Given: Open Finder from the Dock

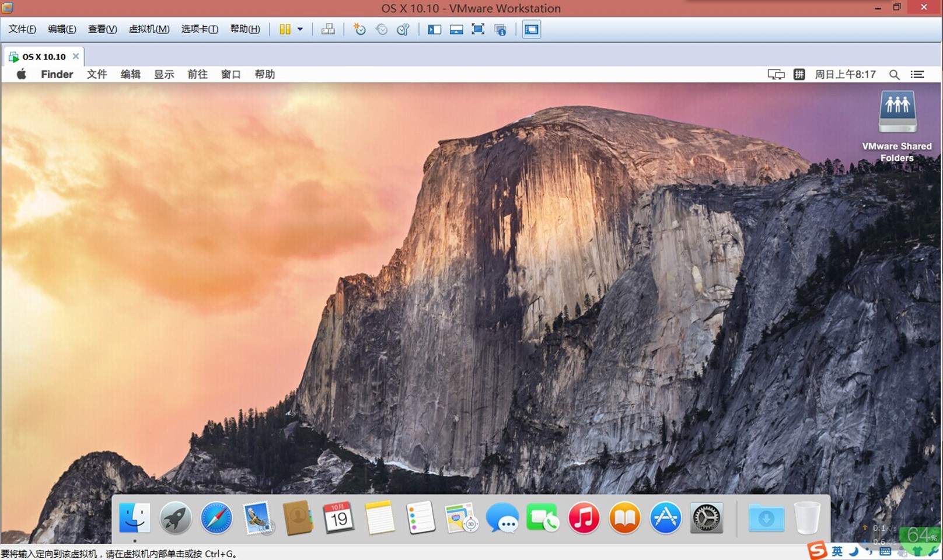Looking at the screenshot, I should pos(134,517).
